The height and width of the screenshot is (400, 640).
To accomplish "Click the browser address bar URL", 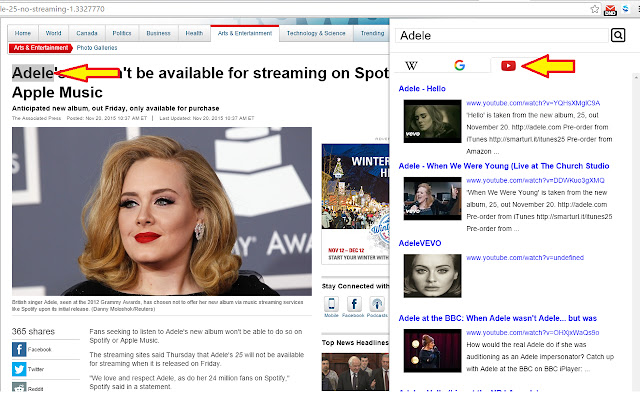I will tap(52, 9).
